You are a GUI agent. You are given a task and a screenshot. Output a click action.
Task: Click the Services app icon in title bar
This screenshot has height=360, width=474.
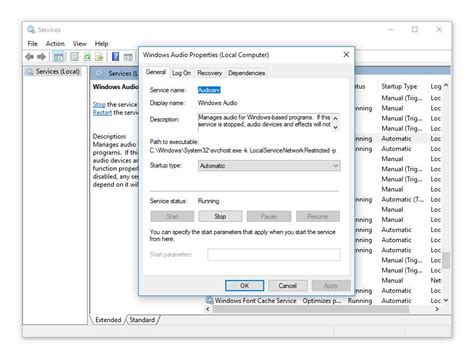click(x=31, y=29)
